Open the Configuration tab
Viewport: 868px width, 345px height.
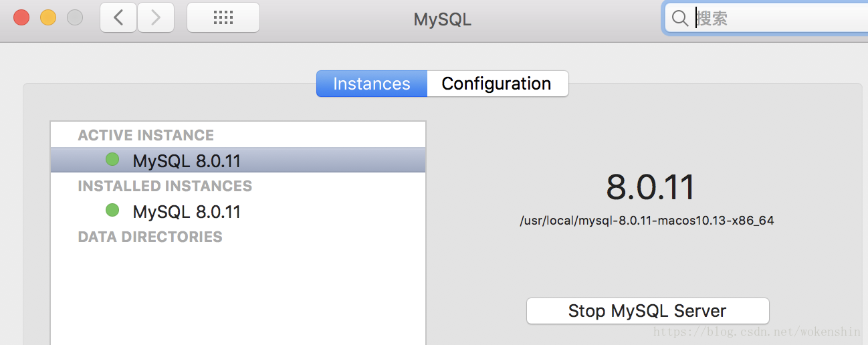tap(497, 84)
